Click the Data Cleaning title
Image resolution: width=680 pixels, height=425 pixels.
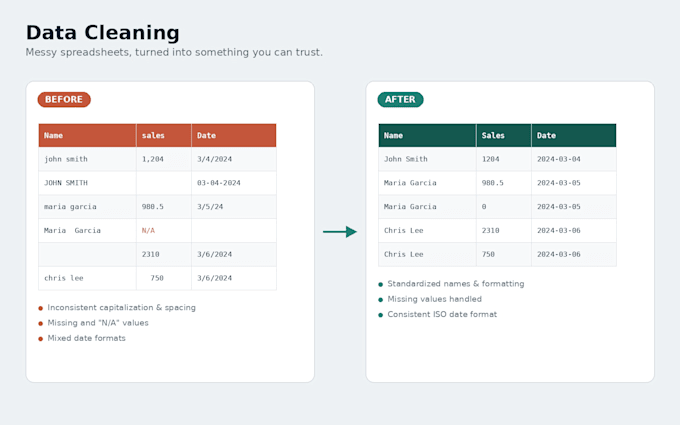pyautogui.click(x=103, y=33)
